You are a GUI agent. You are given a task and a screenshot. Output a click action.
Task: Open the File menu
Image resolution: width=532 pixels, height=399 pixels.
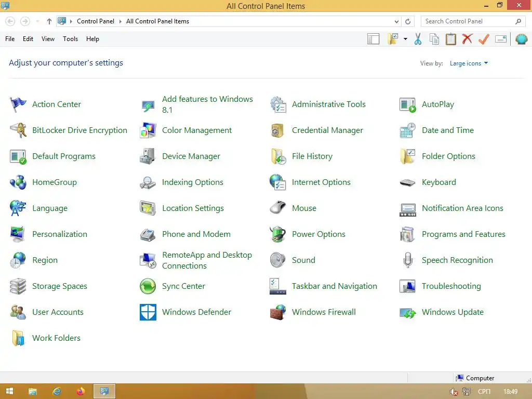pos(10,39)
